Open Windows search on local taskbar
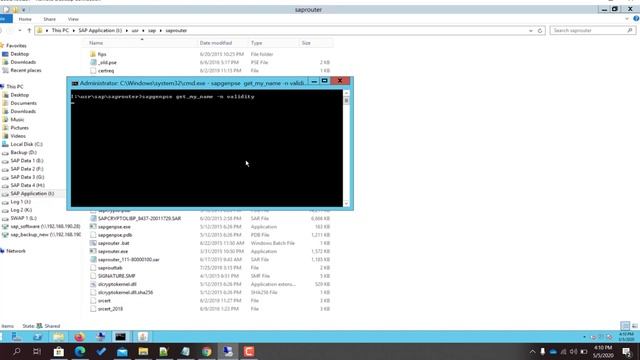 pos(17,351)
